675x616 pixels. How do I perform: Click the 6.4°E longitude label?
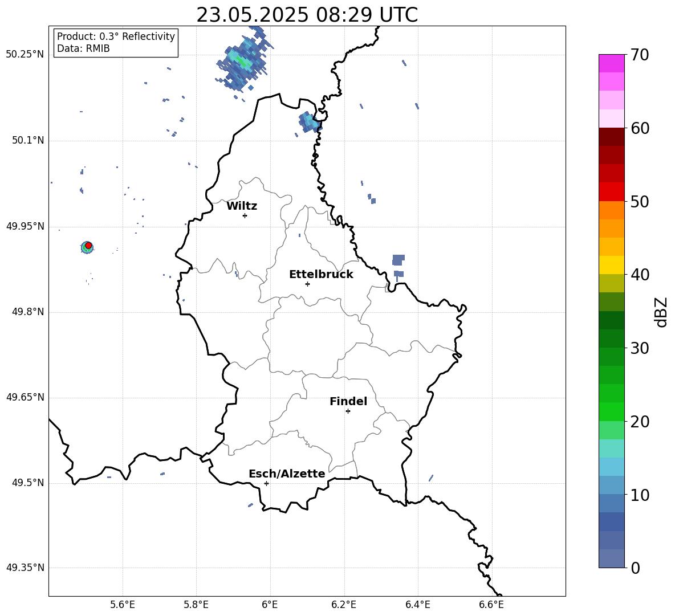[x=417, y=605]
